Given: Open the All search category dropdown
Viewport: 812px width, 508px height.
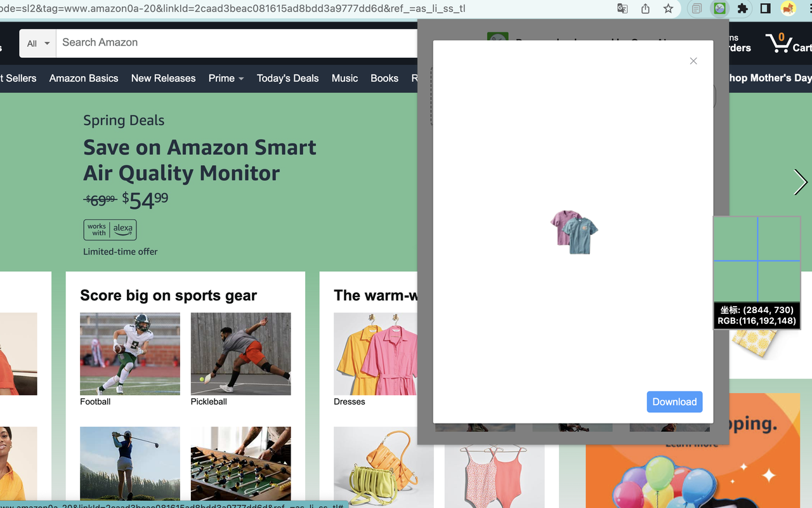Looking at the screenshot, I should (38, 43).
